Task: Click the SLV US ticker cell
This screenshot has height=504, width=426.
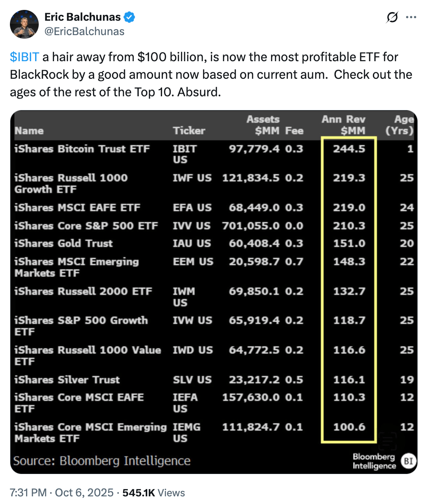Action: (x=192, y=380)
